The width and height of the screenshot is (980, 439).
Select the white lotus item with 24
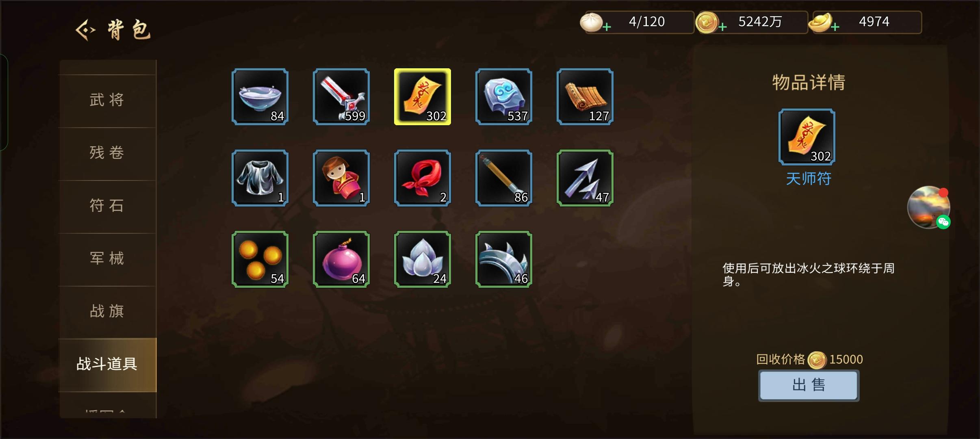pyautogui.click(x=423, y=259)
